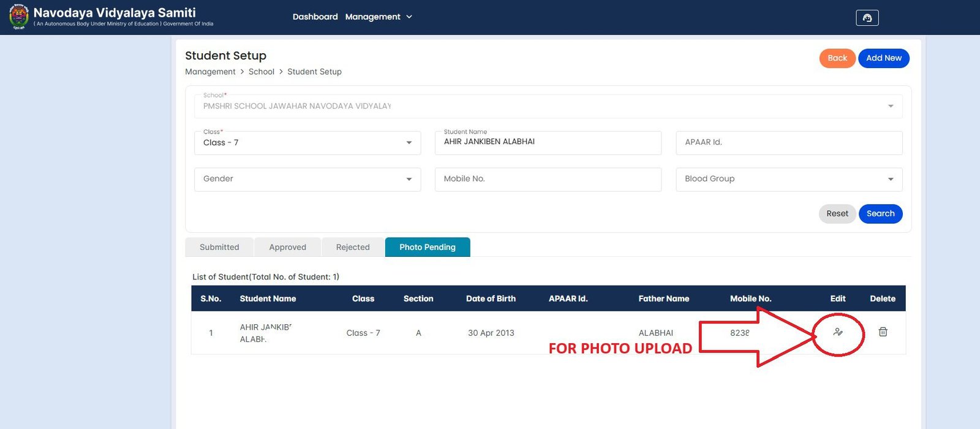Click the List of Student total count text
The height and width of the screenshot is (429, 980).
point(266,277)
